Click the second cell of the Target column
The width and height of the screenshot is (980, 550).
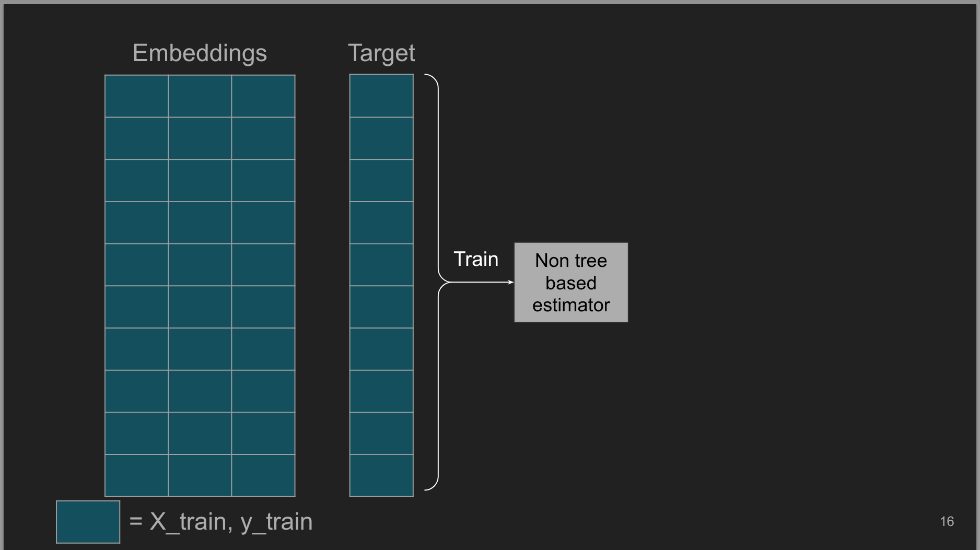381,138
